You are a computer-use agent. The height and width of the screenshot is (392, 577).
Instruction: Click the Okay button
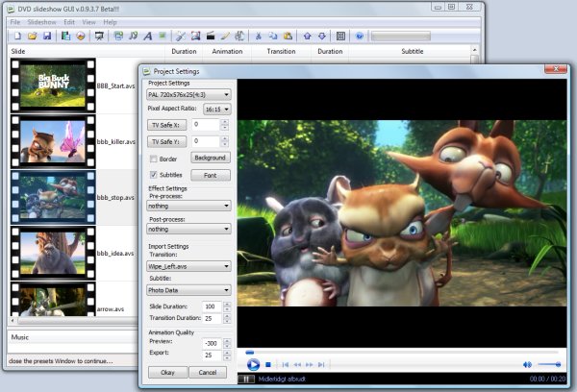click(x=167, y=372)
